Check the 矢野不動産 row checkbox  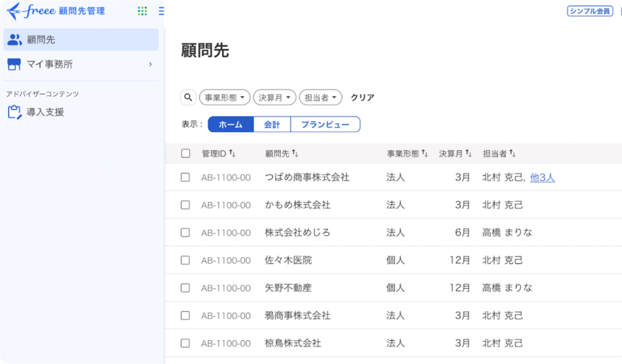[x=185, y=288]
